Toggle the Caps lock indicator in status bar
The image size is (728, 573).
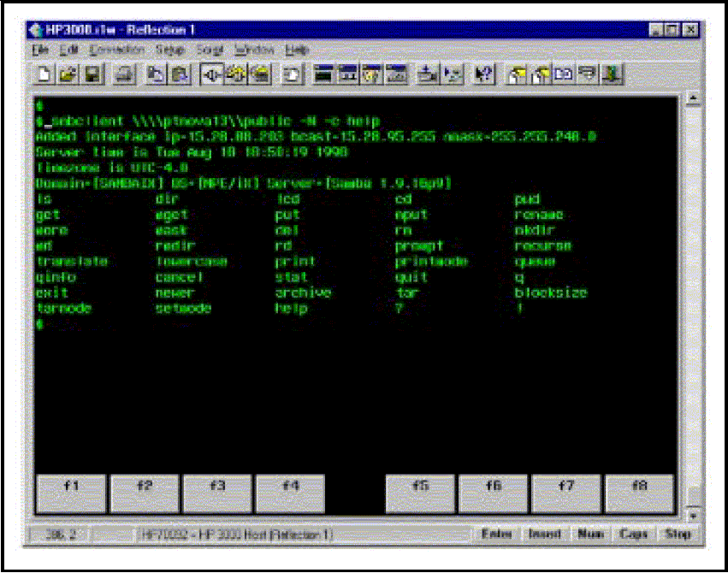[633, 534]
